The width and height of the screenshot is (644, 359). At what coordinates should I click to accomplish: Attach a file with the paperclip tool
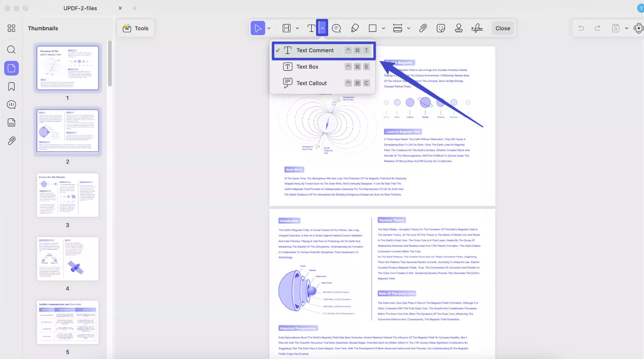tap(423, 28)
